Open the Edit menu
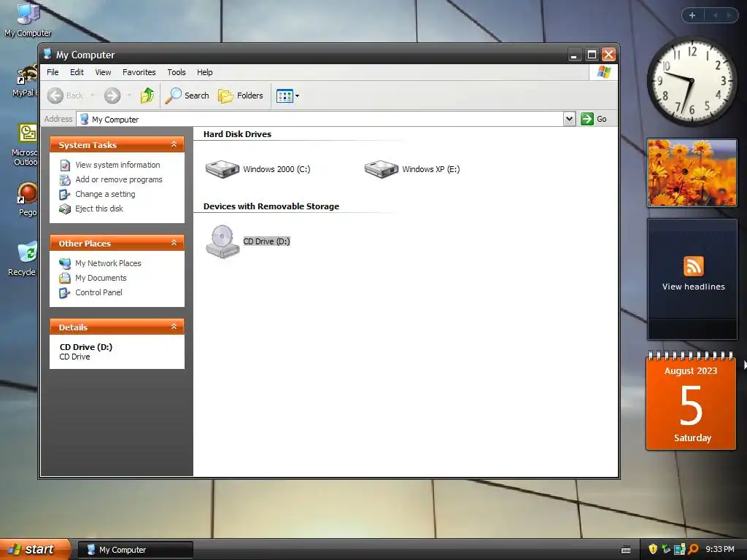This screenshot has height=560, width=747. pos(77,72)
